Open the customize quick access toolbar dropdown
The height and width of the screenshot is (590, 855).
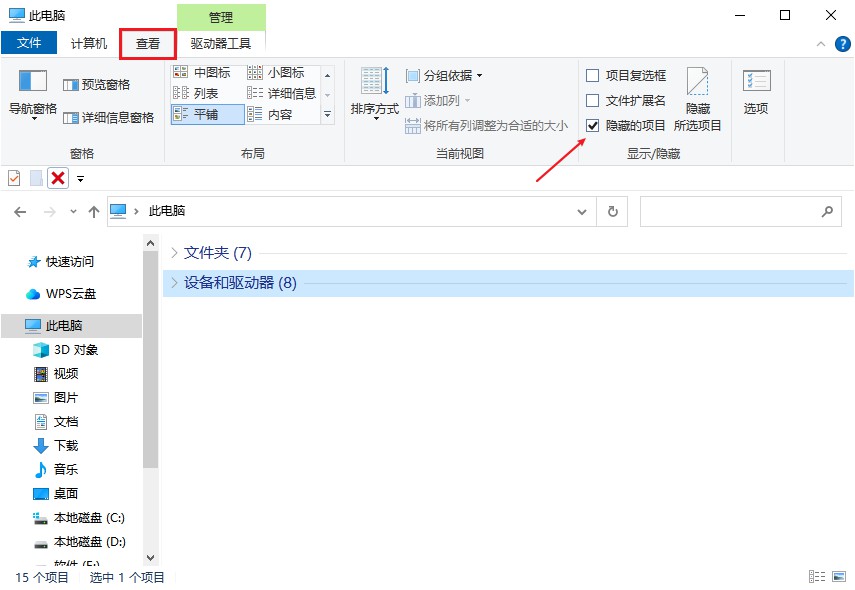80,179
